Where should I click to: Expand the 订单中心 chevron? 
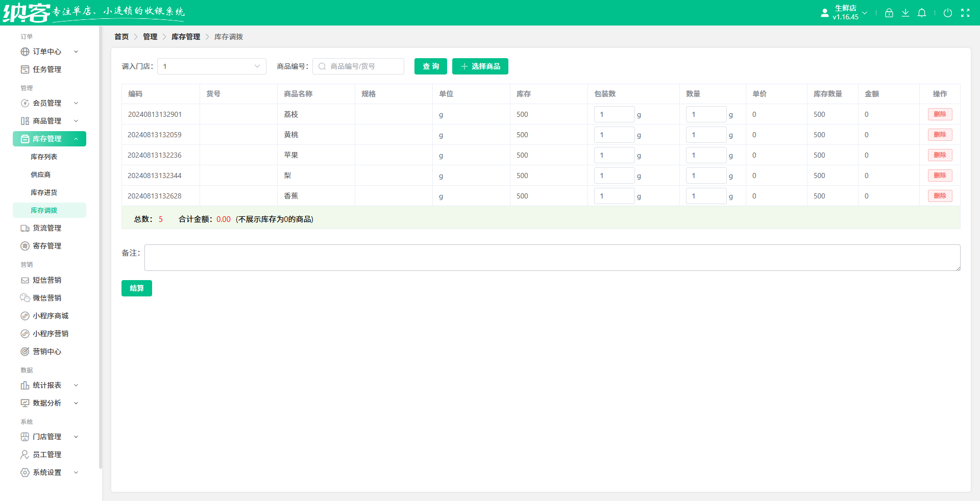click(x=76, y=52)
